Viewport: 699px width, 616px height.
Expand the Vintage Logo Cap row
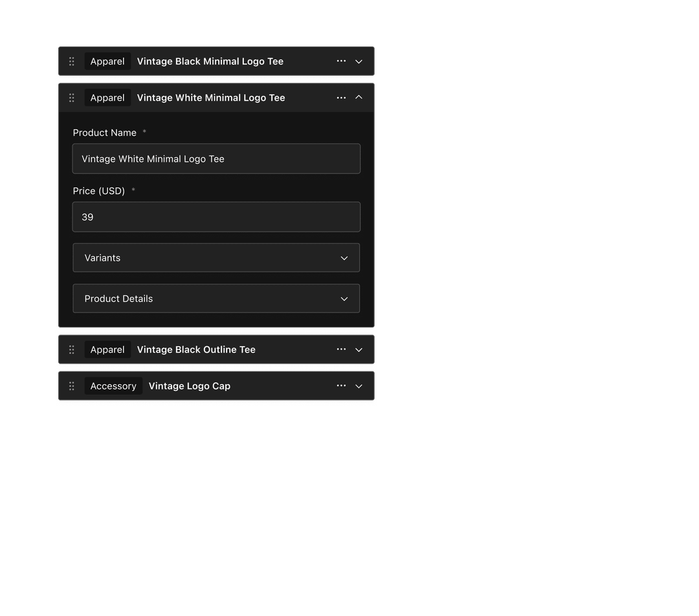pos(359,386)
